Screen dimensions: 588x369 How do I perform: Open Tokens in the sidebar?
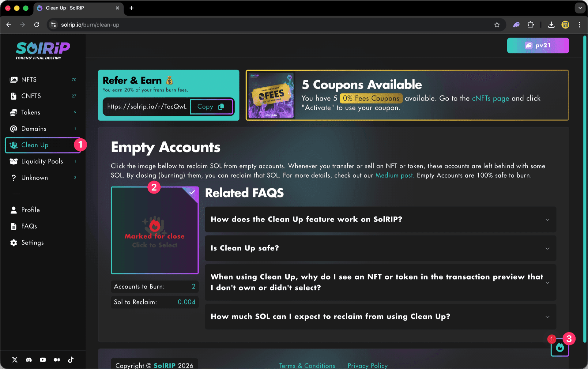(x=43, y=112)
